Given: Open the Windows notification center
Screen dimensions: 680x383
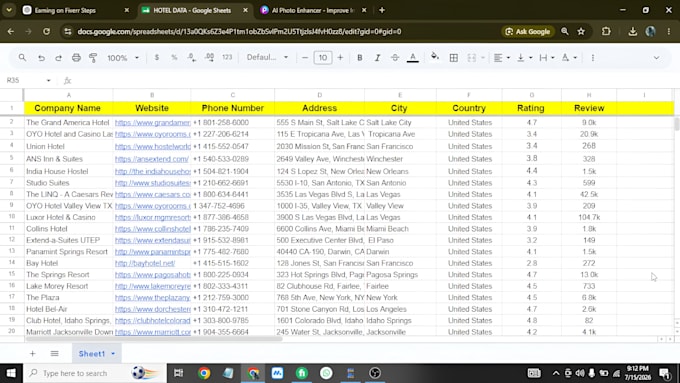Looking at the screenshot, I should (665, 373).
